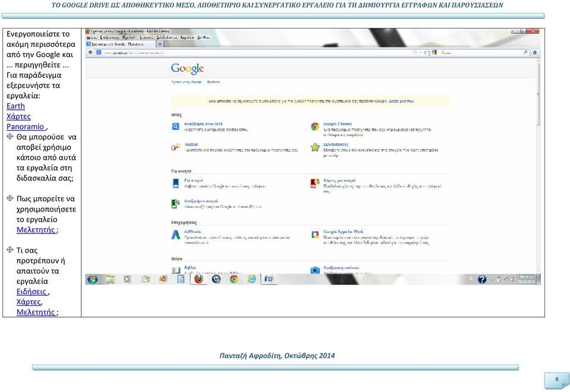Click the blue web search icon under Ιστός
Image resolution: width=570 pixels, height=392 pixels.
[175, 127]
